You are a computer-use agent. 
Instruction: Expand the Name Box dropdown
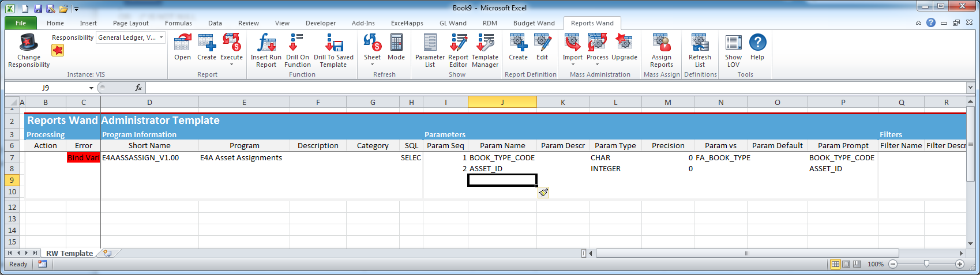click(91, 88)
